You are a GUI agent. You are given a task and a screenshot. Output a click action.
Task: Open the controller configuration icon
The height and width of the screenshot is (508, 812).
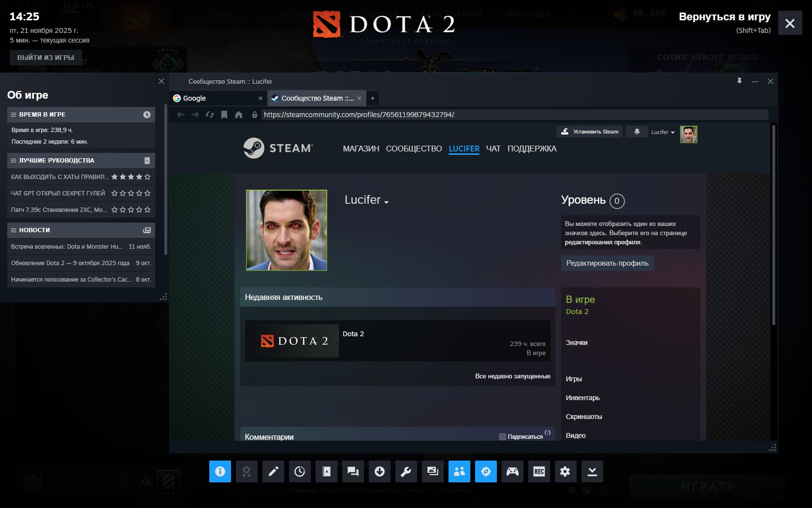(x=513, y=472)
